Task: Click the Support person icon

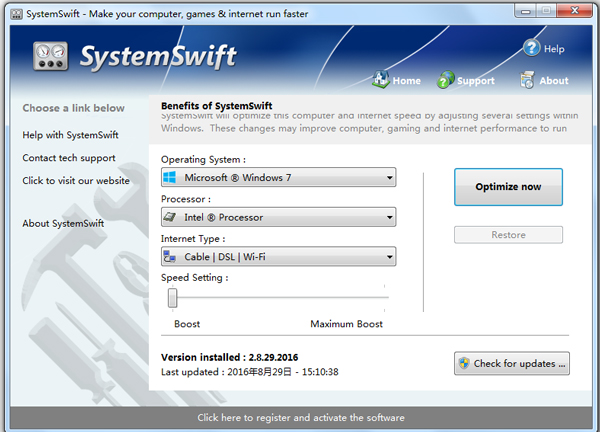Action: click(446, 80)
